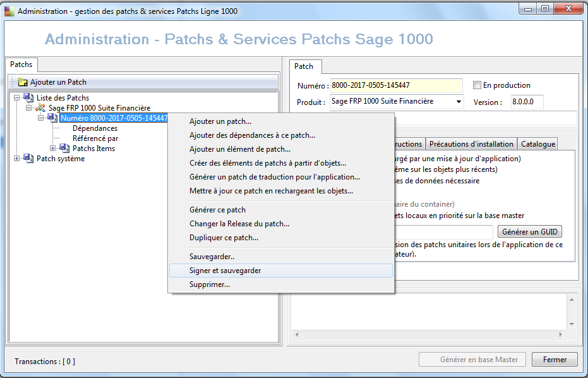Maximize the Administration window
Screen dimensions: 588x378
tap(545, 8)
